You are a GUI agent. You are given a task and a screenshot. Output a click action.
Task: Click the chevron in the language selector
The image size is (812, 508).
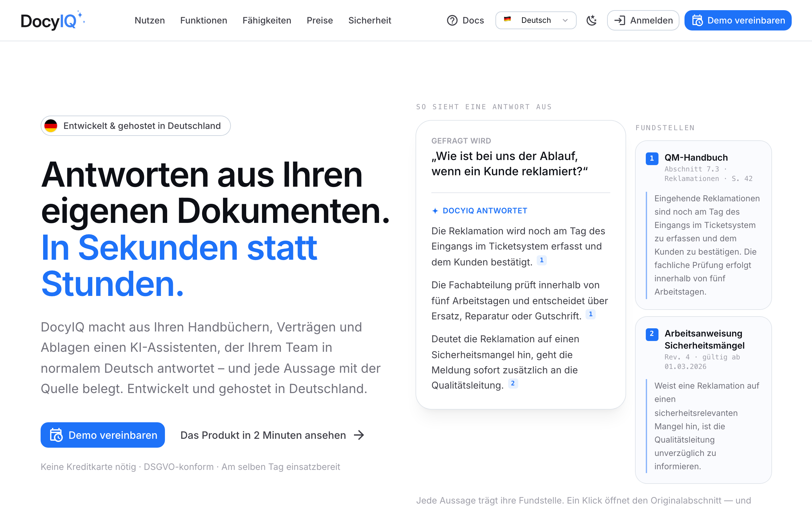565,21
